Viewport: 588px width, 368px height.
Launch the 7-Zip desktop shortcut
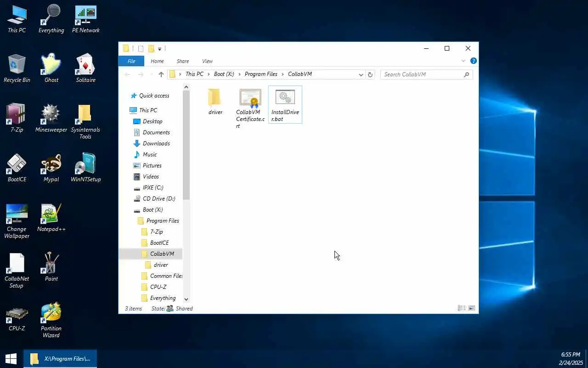(17, 119)
